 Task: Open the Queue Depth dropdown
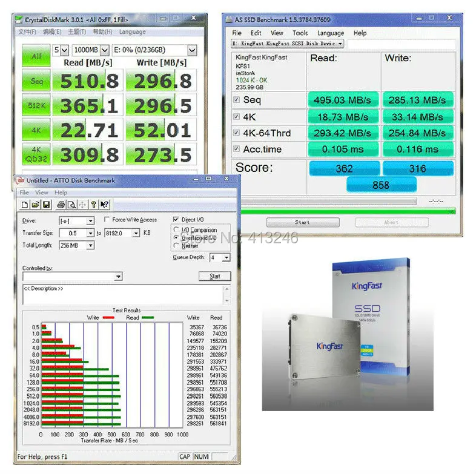(x=226, y=258)
